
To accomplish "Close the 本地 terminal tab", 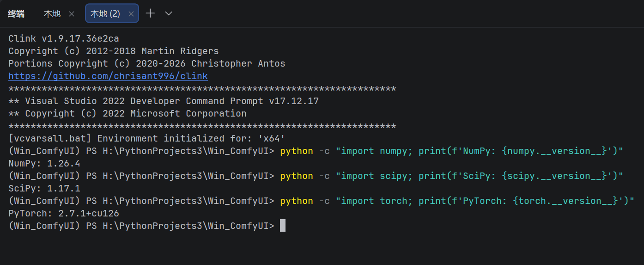I will [x=72, y=14].
